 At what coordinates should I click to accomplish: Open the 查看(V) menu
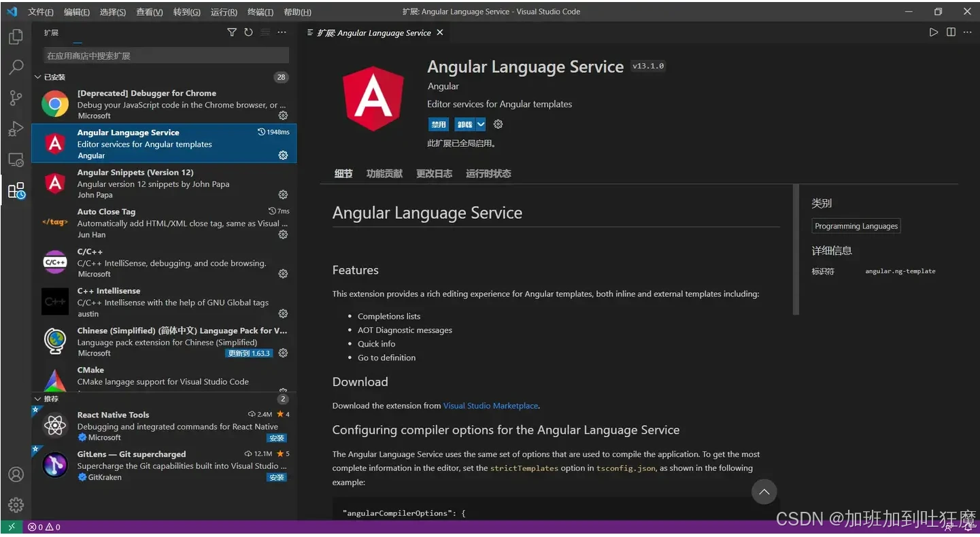(150, 12)
